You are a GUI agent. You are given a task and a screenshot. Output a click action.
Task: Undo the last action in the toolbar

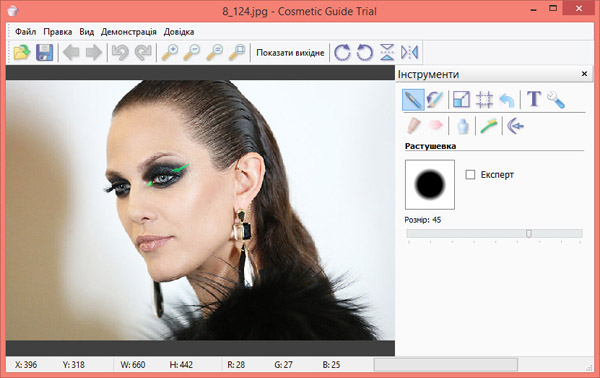120,52
